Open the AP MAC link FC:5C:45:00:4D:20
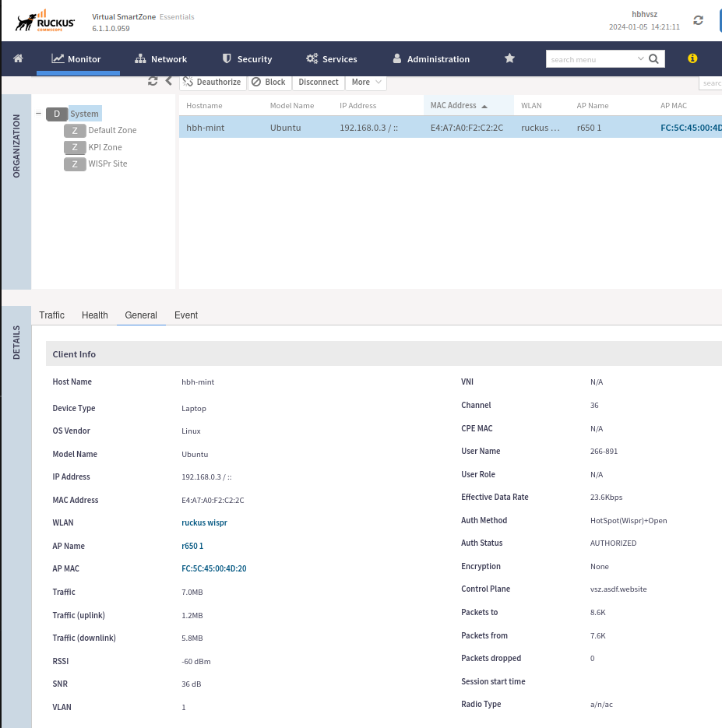The image size is (722, 728). tap(213, 568)
